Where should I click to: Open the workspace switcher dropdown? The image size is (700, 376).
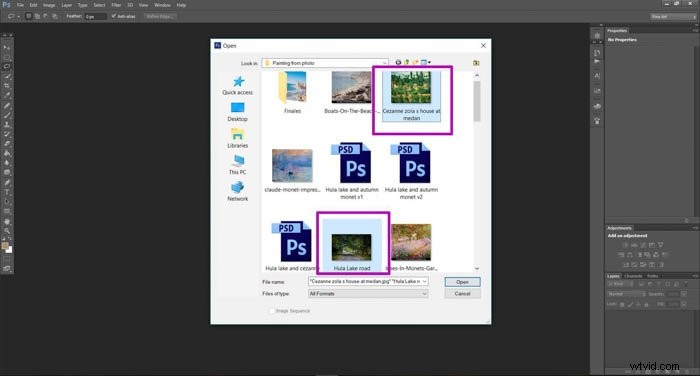(673, 17)
